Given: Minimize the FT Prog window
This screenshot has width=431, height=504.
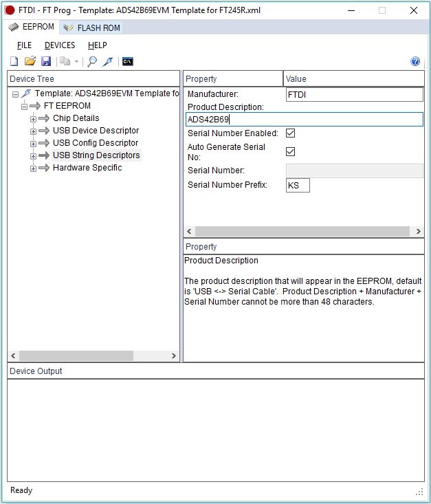Looking at the screenshot, I should coord(351,10).
